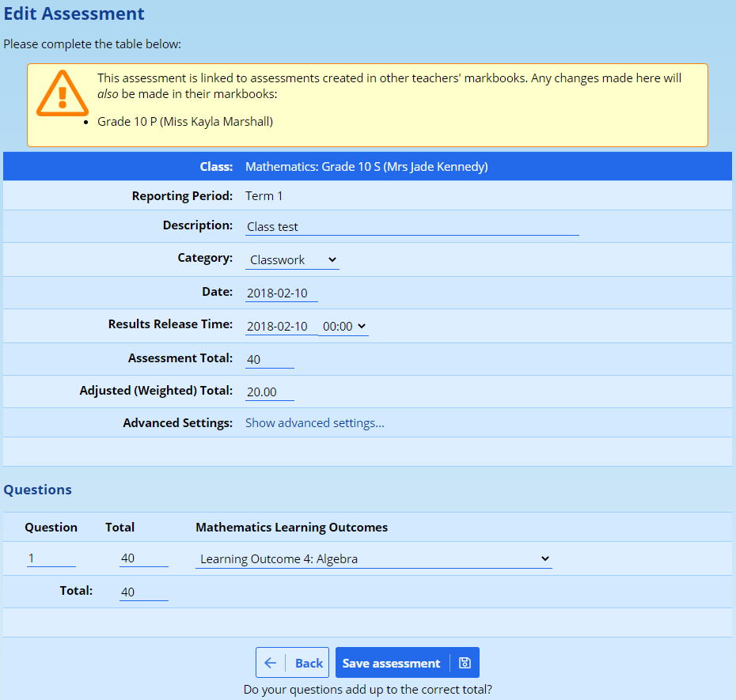Expand the Learning Outcome 4: Algebra dropdown
This screenshot has width=736, height=700.
coord(374,558)
